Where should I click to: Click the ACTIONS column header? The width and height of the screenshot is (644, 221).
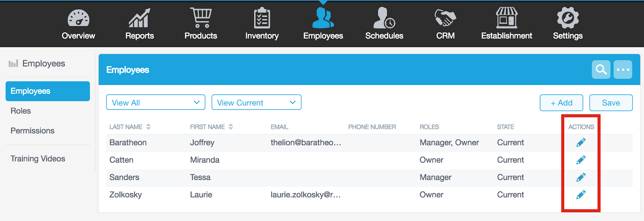tap(581, 127)
